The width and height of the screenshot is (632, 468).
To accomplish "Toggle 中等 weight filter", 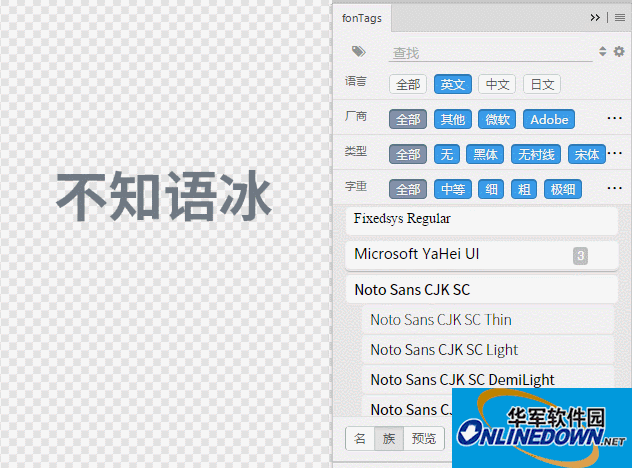I will (x=453, y=189).
